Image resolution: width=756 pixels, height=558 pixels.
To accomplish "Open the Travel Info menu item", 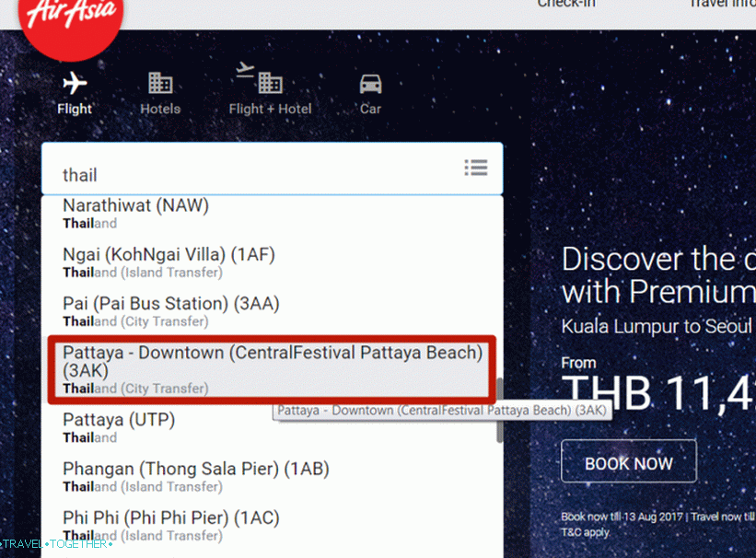I will (722, 4).
